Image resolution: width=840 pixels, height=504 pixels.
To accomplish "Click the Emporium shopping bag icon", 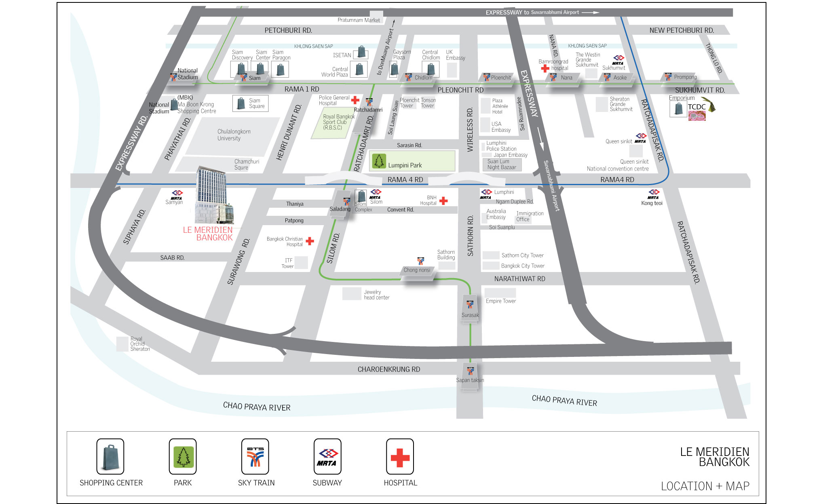I will (x=679, y=109).
